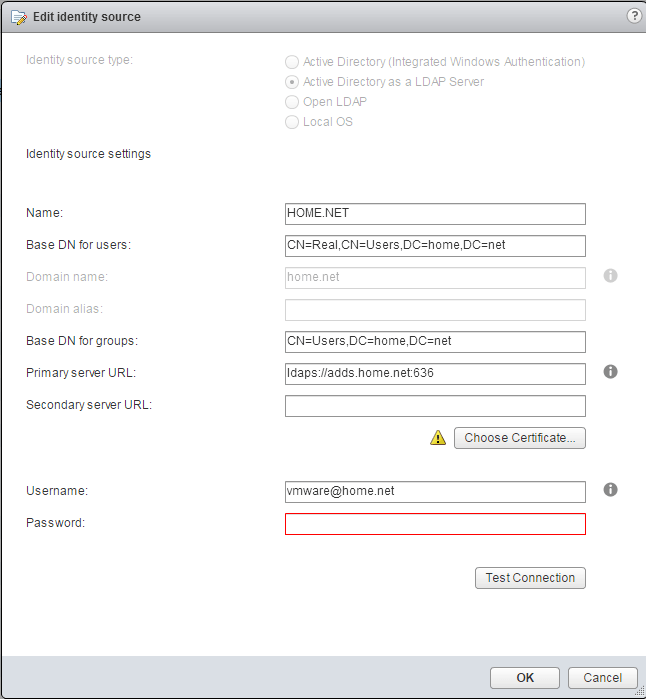Click the resize grip in dialog corner
Screen dimensions: 646x699
(640, 692)
